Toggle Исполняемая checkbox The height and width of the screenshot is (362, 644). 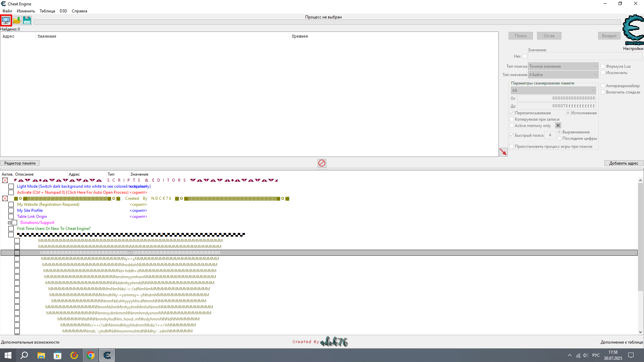(x=568, y=113)
